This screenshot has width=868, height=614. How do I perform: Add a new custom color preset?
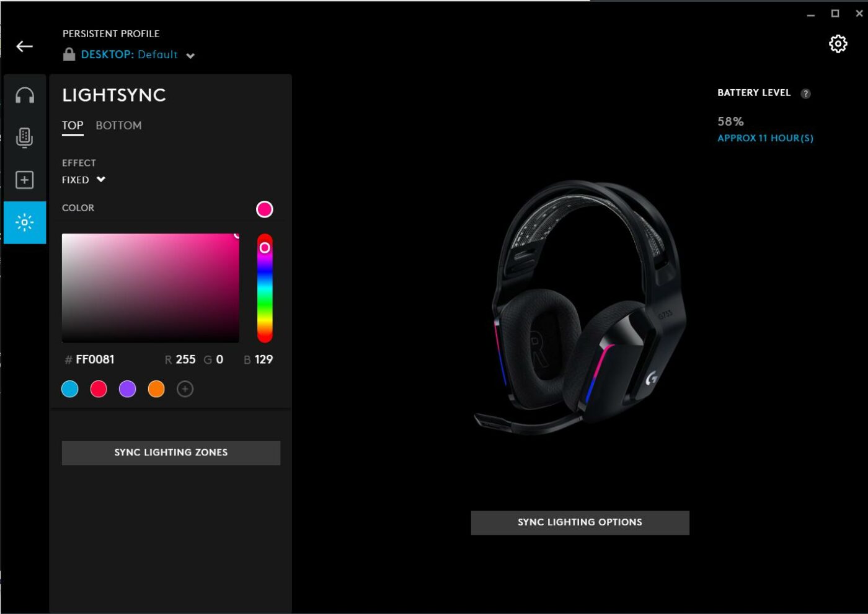click(185, 389)
